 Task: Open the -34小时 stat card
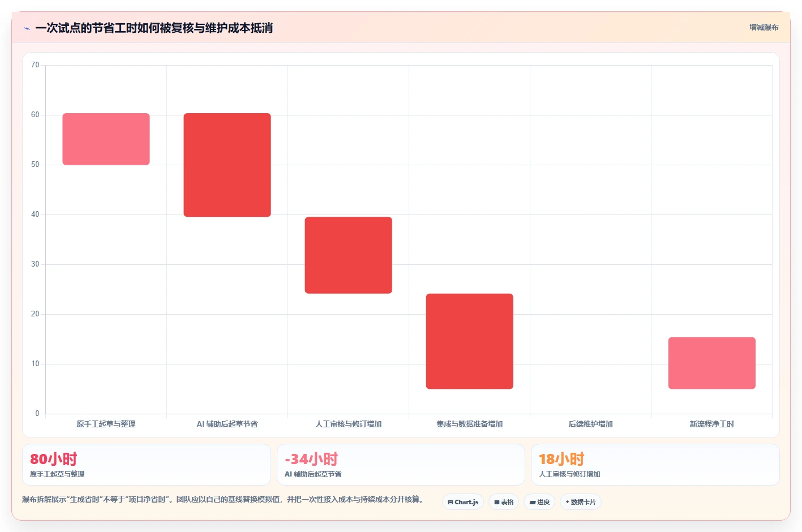click(x=401, y=465)
